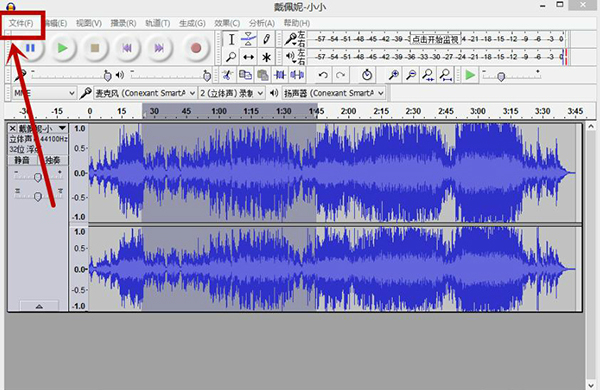Click the 2:00 mark on timeline
Screen dimensions: 600x390
click(348, 111)
